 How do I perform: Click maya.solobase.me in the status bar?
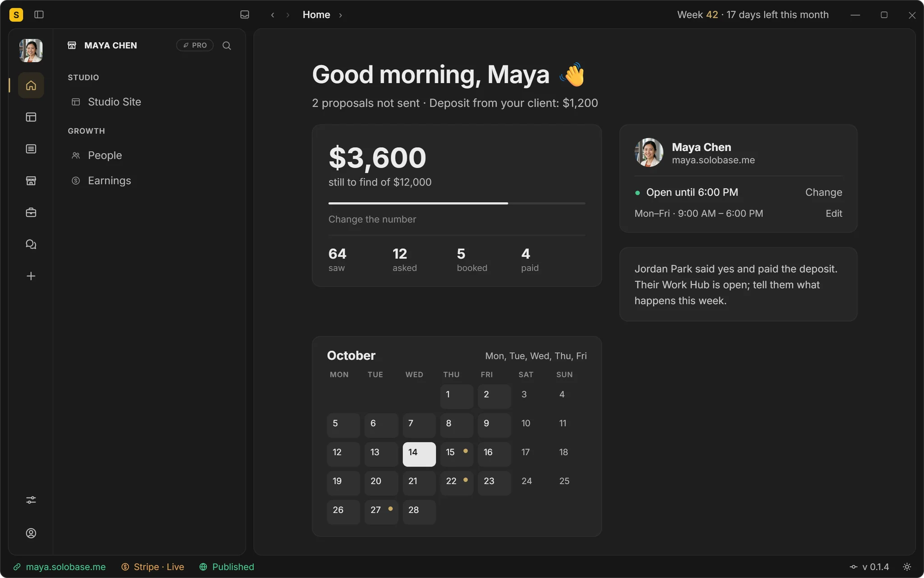60,567
